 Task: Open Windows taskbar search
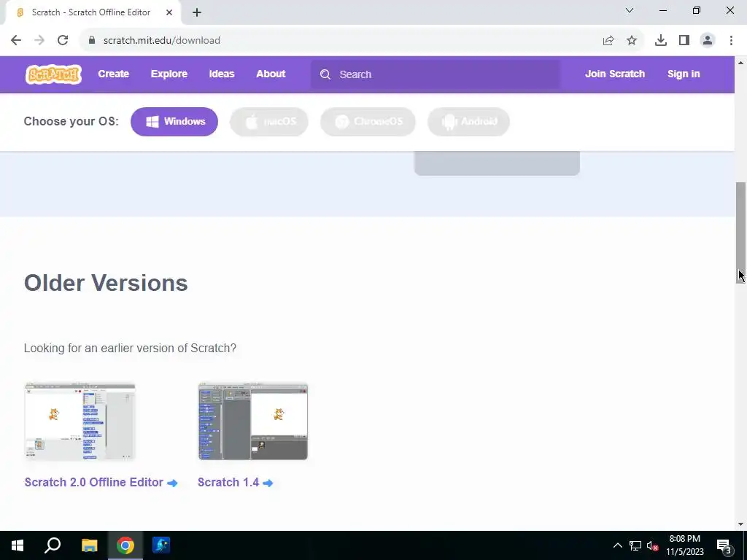(x=53, y=545)
